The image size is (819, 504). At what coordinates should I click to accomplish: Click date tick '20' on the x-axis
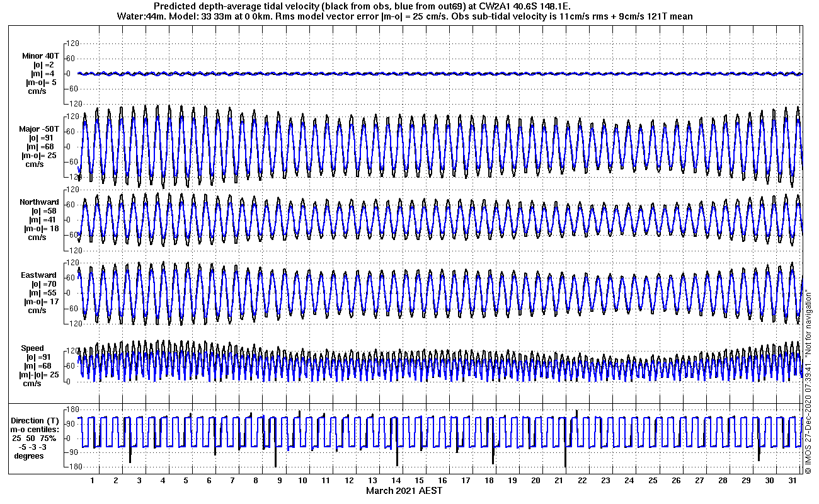tap(535, 481)
